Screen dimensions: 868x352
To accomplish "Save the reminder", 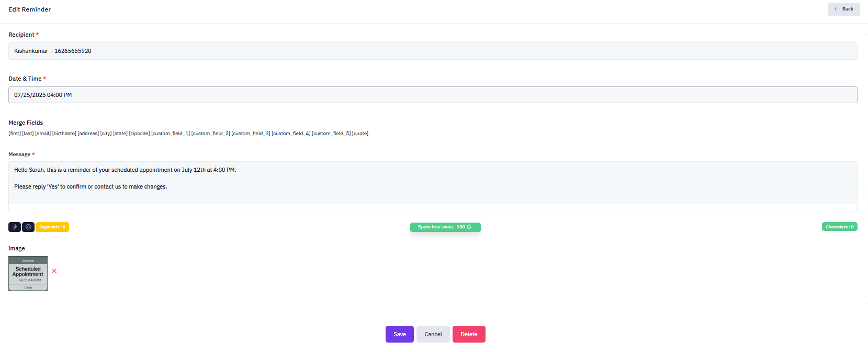I will click(x=400, y=334).
